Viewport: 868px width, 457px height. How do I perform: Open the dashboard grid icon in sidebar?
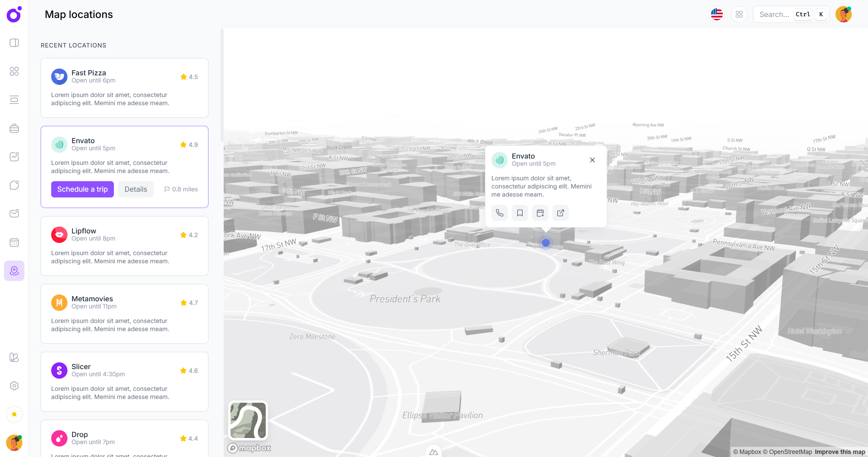(x=14, y=71)
